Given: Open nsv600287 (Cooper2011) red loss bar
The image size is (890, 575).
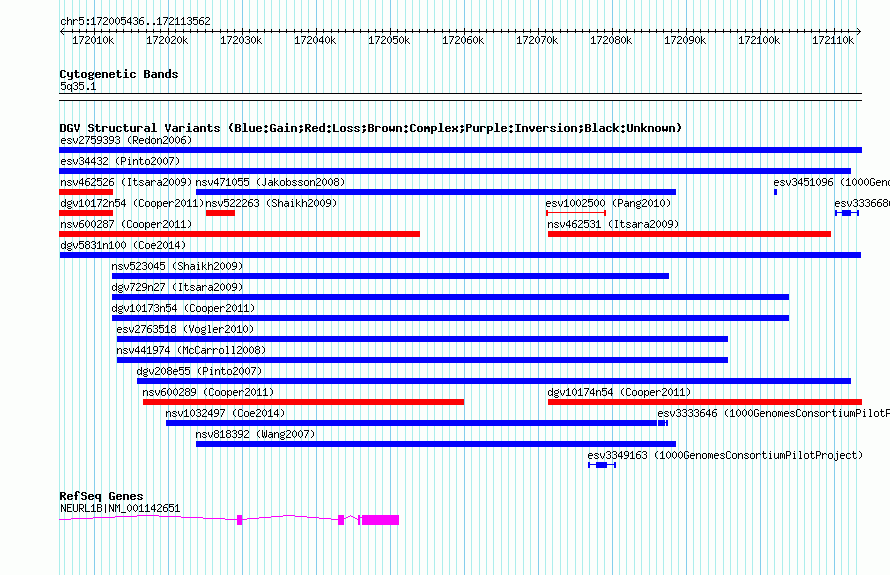Looking at the screenshot, I should click(x=240, y=234).
